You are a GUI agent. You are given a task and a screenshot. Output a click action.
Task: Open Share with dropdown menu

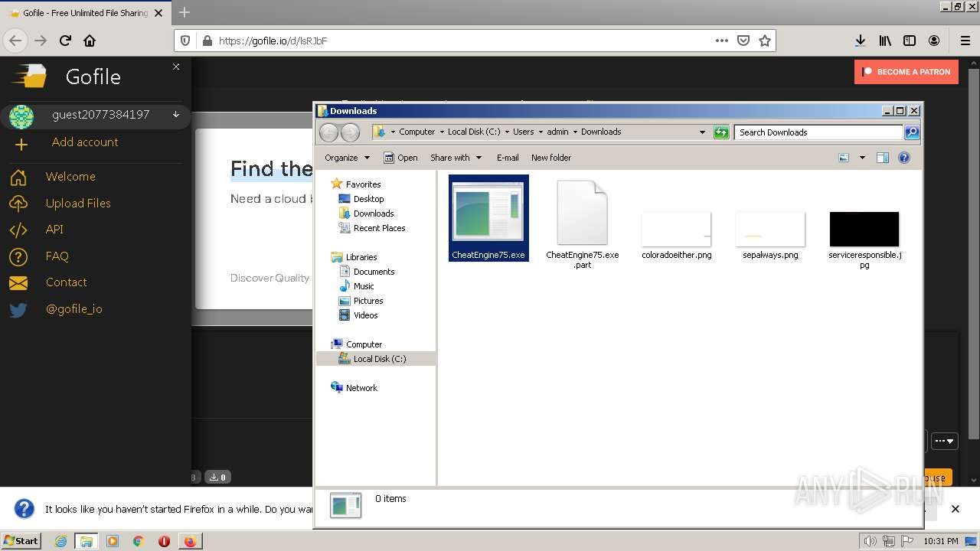pyautogui.click(x=456, y=158)
